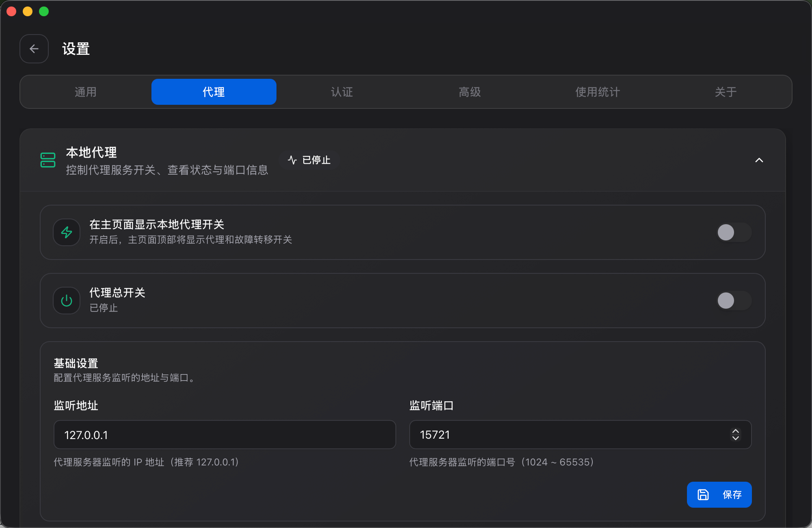Screen dimensions: 812x528
Task: Collapse the 本地代理 section chevron
Action: coord(759,160)
